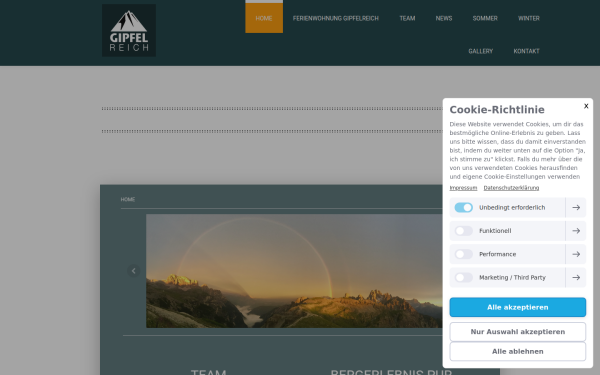Open Ferienwohnung Gipfelreich menu item
This screenshot has width=600, height=375.
click(336, 18)
